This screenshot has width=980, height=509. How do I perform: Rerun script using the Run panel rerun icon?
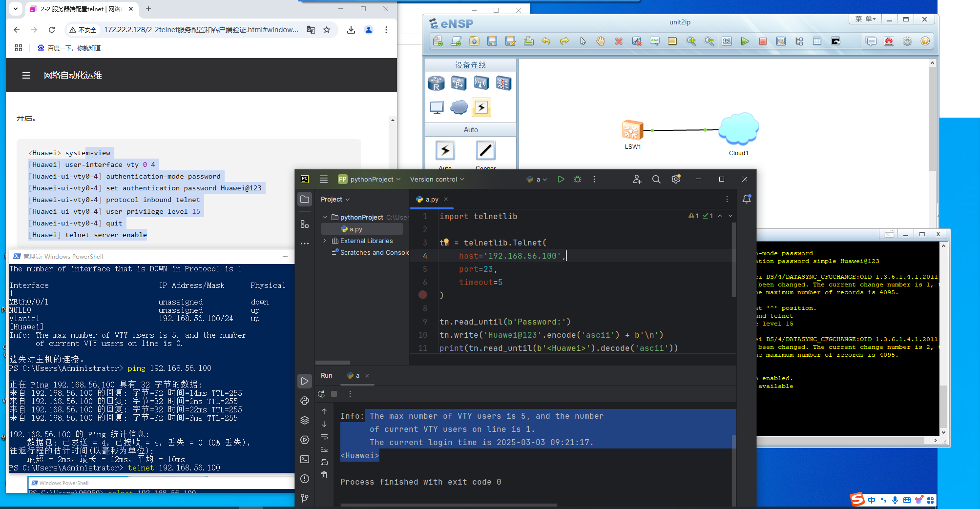pos(321,394)
